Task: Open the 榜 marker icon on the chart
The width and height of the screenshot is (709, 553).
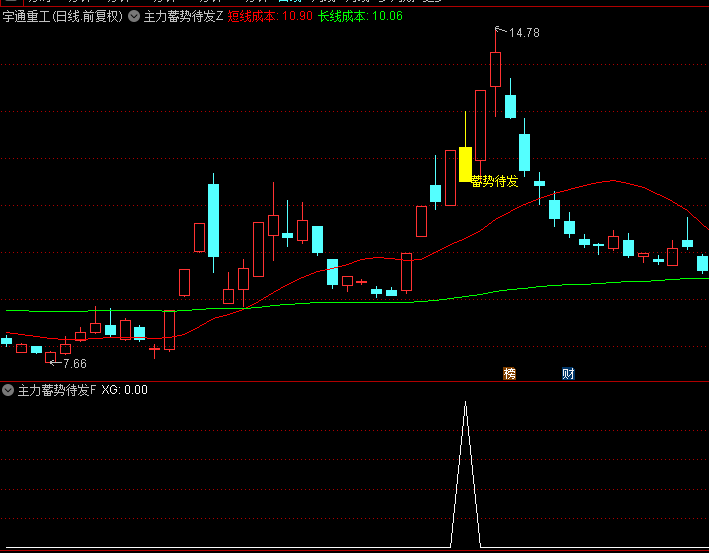Action: click(x=510, y=373)
